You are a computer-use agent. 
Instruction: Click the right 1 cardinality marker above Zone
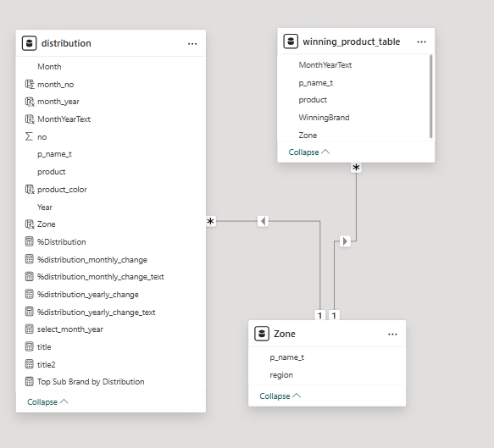[334, 315]
